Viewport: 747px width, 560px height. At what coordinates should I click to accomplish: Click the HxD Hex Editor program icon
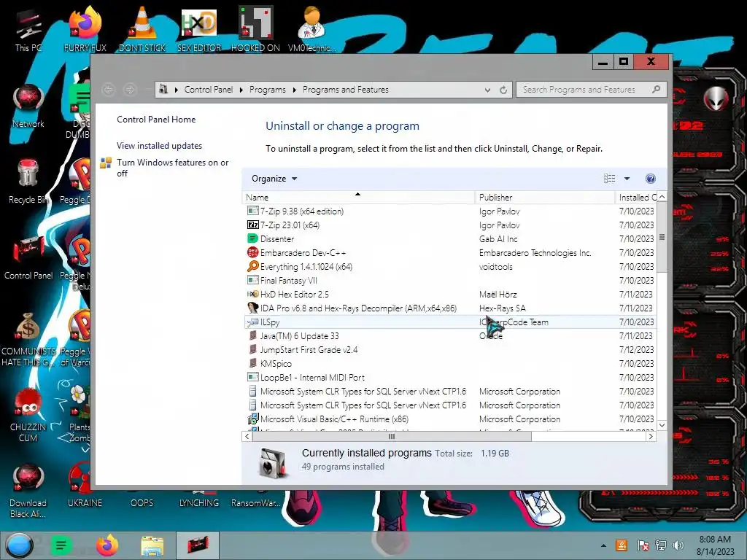point(252,295)
